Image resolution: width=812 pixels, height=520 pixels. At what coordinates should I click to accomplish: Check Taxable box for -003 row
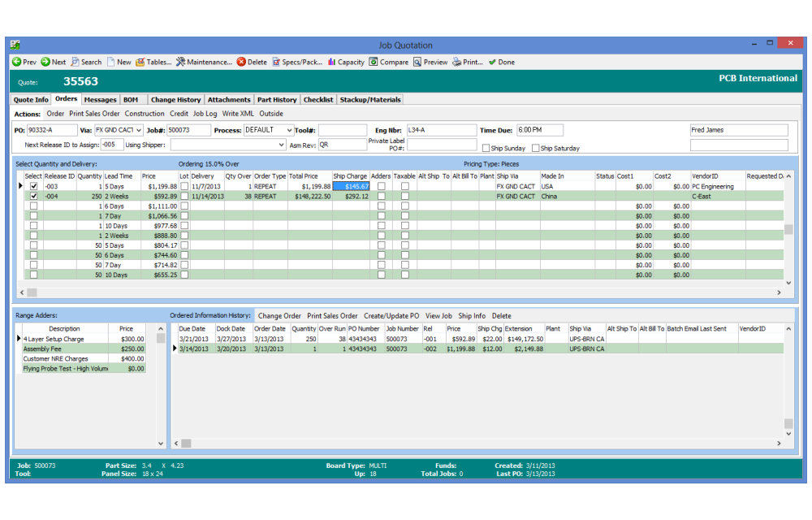(405, 186)
